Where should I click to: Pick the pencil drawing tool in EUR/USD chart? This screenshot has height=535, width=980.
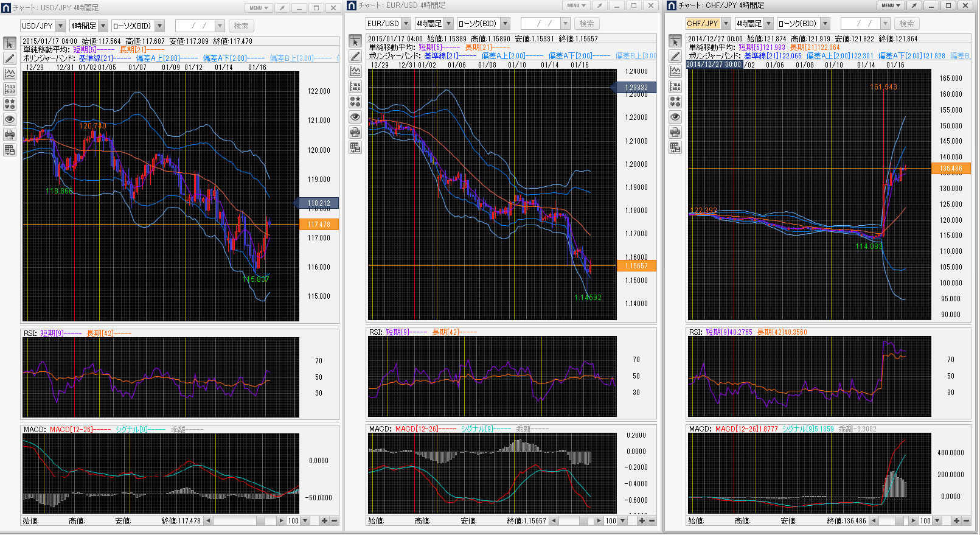coord(355,56)
